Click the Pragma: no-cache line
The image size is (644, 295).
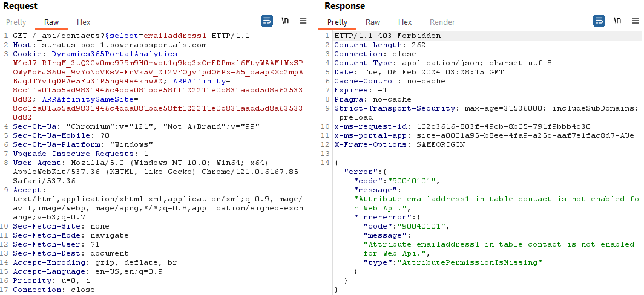coord(372,99)
